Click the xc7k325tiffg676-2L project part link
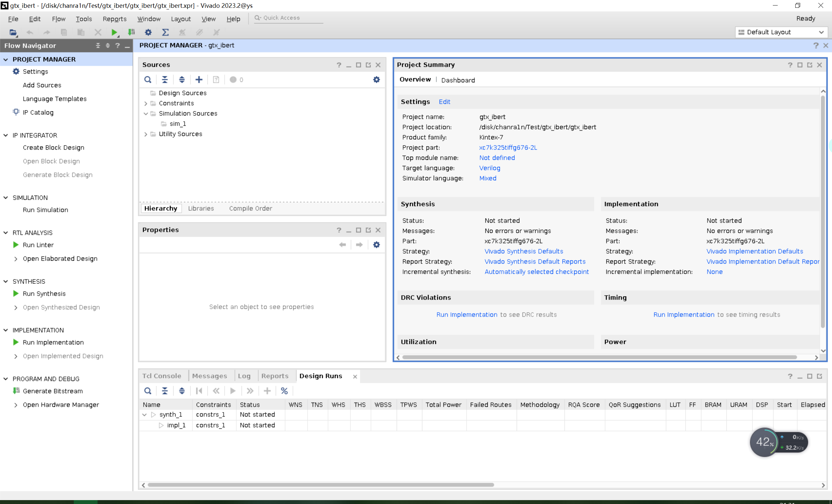This screenshot has width=832, height=504. (508, 147)
